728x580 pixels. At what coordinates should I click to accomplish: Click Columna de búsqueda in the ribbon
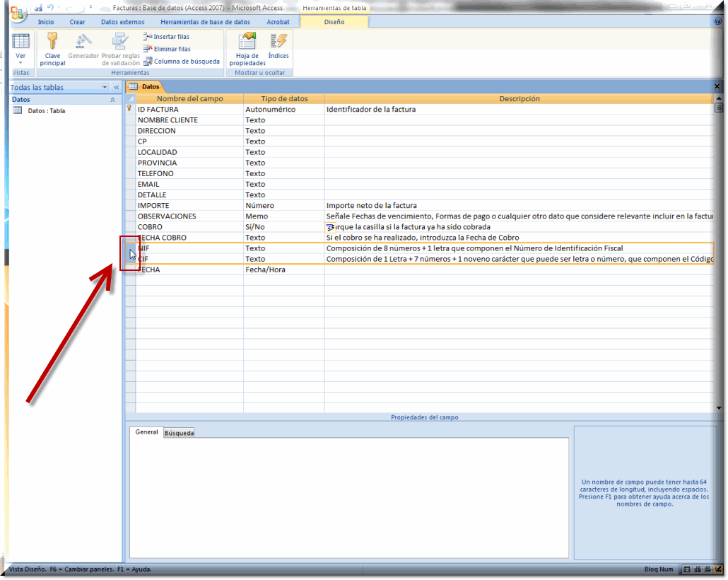pos(182,62)
